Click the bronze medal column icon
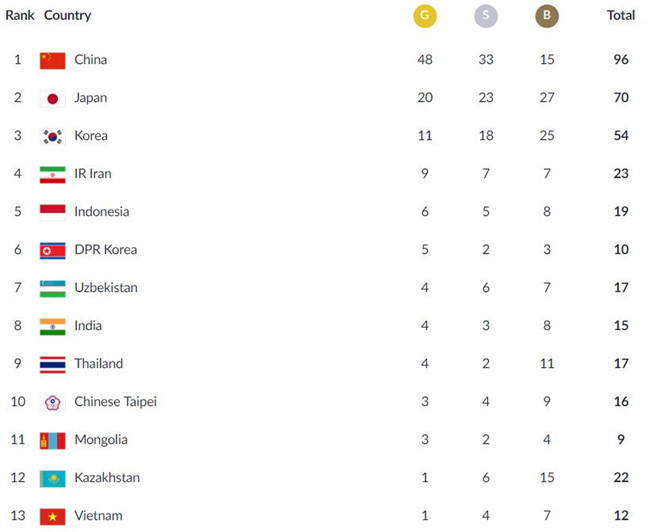The height and width of the screenshot is (532, 660). (547, 16)
